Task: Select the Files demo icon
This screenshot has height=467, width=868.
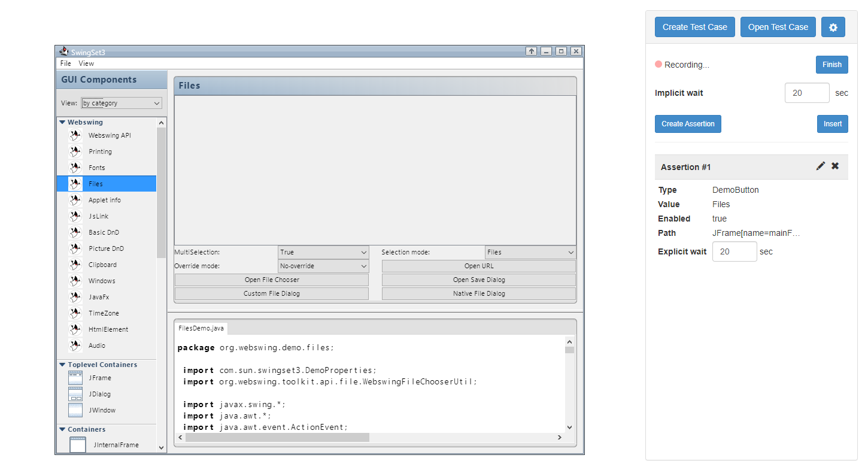Action: point(75,184)
